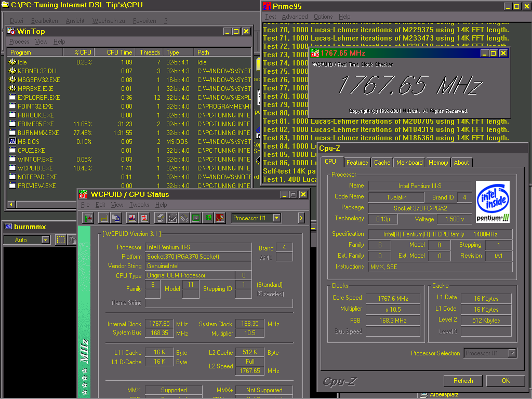
Task: Click the WinTop horizontal scrollbar left arrow
Action: pyautogui.click(x=11, y=204)
